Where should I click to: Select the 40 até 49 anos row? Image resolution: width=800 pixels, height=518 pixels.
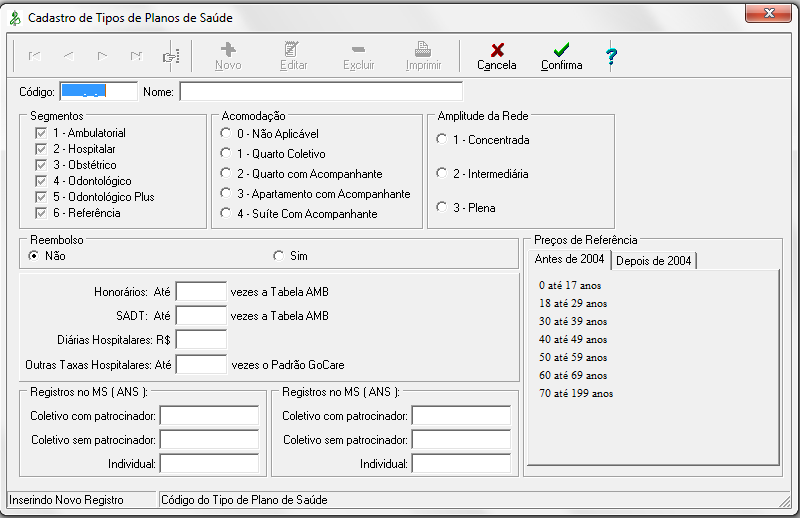click(573, 339)
